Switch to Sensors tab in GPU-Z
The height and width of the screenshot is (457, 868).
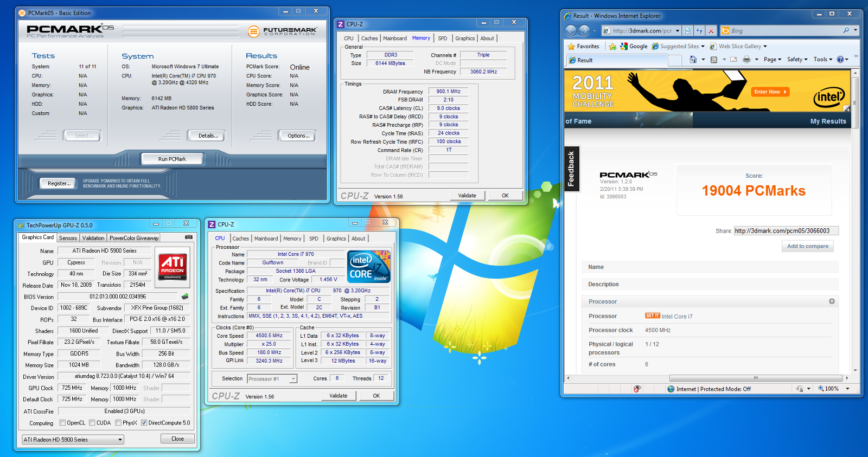(68, 238)
